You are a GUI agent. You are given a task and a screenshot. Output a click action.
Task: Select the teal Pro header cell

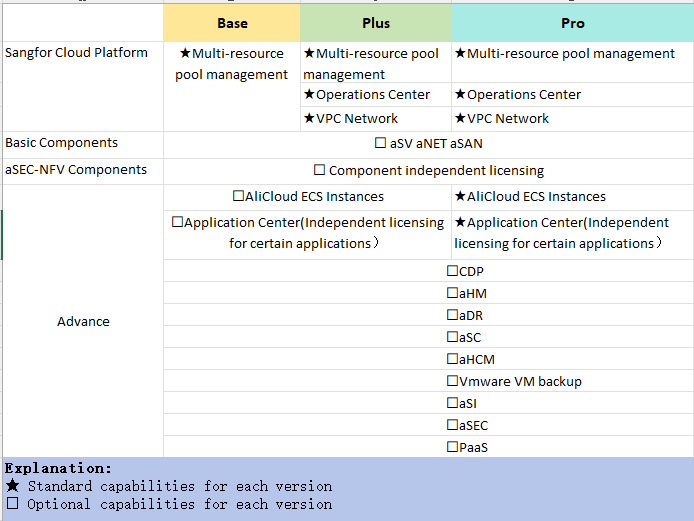tap(572, 23)
